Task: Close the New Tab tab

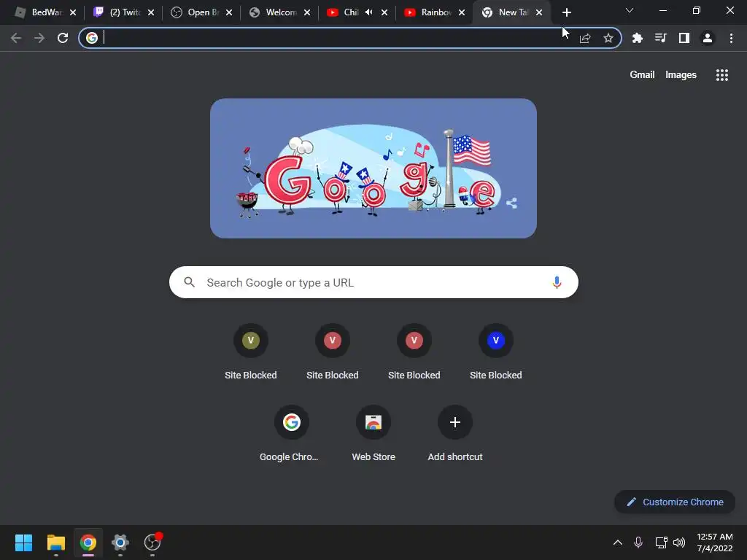Action: (x=539, y=12)
